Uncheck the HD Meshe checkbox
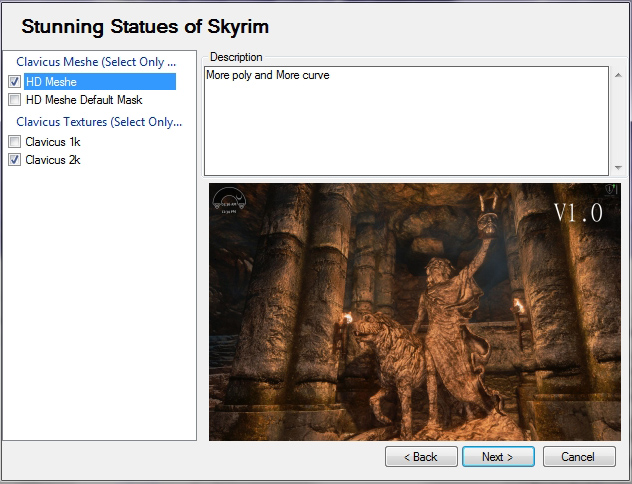This screenshot has width=632, height=484. coord(15,82)
